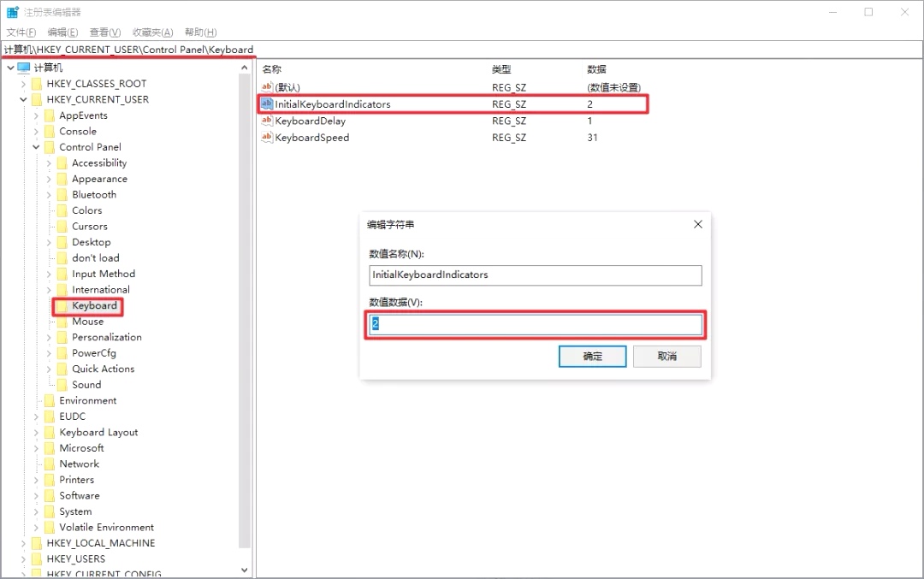Screen dimensions: 924x579
Task: Click the 确定 button in dialog
Action: point(592,357)
